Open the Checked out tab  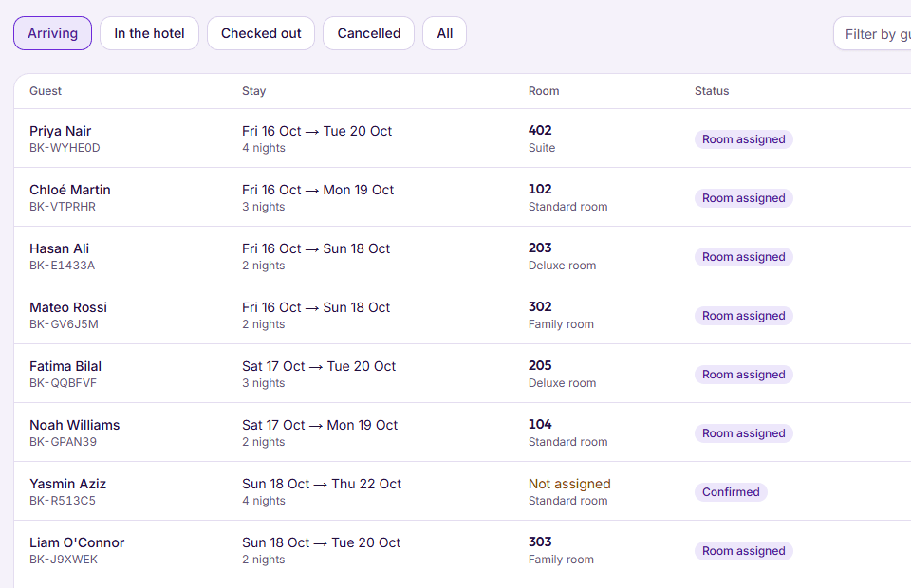261,33
